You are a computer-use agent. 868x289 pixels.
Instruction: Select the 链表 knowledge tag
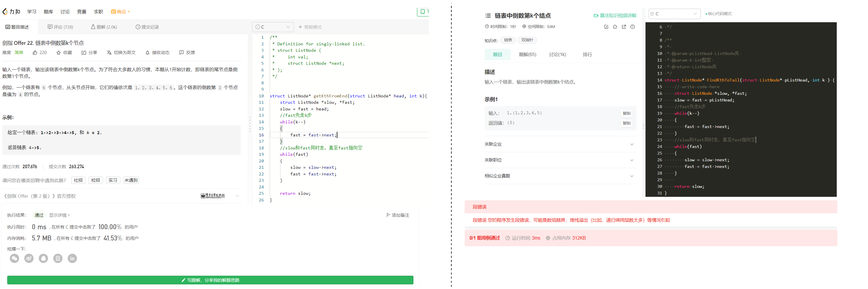pyautogui.click(x=508, y=40)
